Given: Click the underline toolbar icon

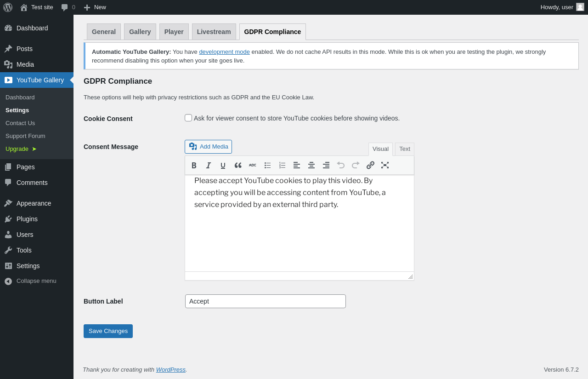Looking at the screenshot, I should (x=223, y=165).
